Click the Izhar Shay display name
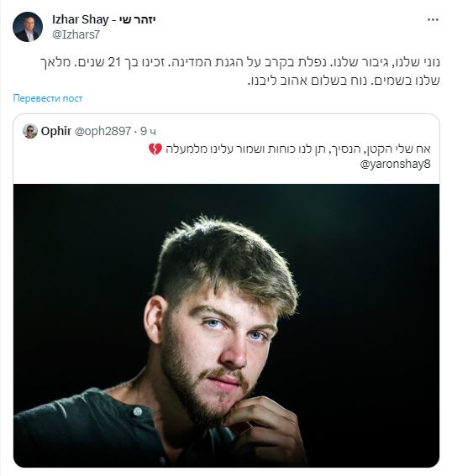The width and height of the screenshot is (452, 476). point(80,20)
